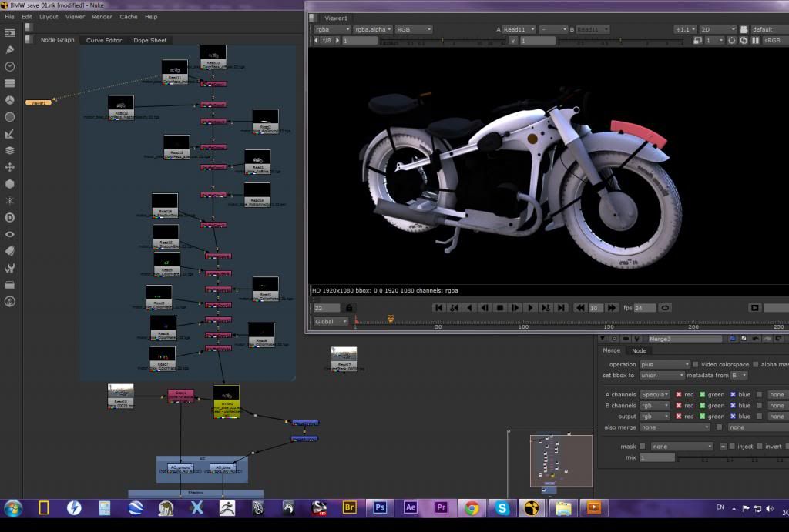Open the mask channel none dropdown
The height and width of the screenshot is (532, 789).
click(682, 446)
